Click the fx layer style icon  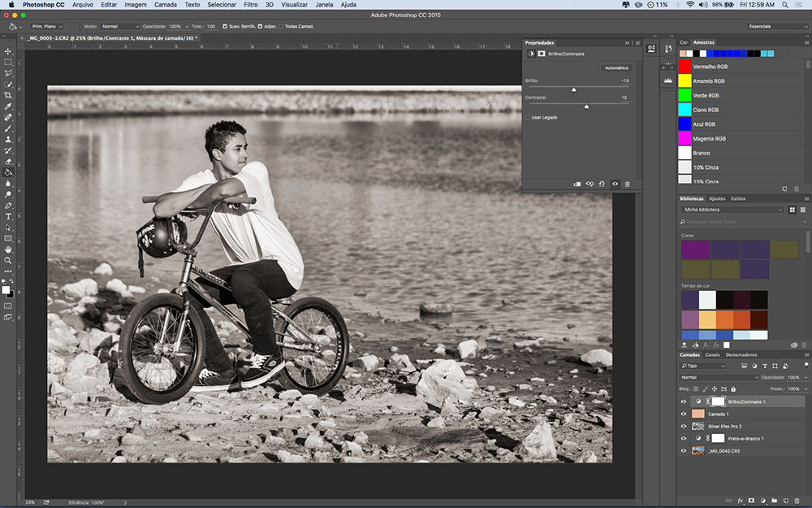[x=740, y=500]
